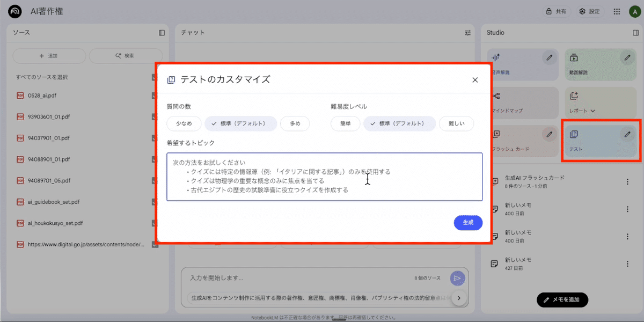This screenshot has height=322, width=644.
Task: Collapse the ソース panel with its icon
Action: 162,33
